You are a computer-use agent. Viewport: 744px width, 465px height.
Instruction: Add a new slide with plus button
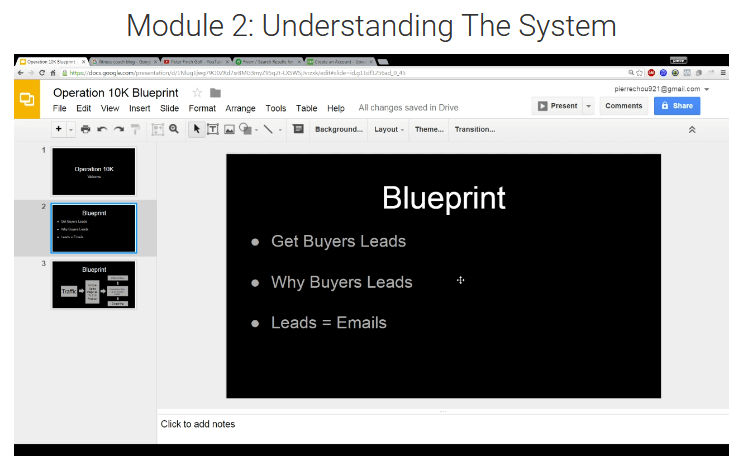tap(59, 129)
